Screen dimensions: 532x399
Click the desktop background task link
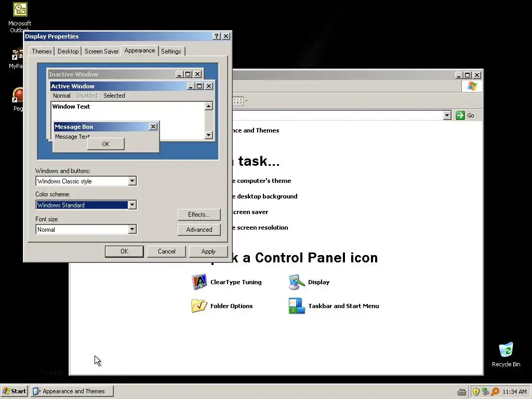pyautogui.click(x=264, y=196)
